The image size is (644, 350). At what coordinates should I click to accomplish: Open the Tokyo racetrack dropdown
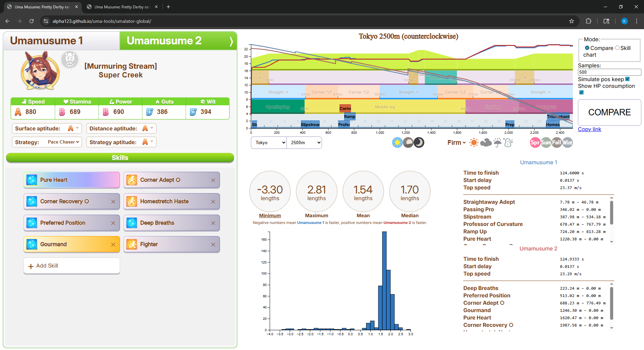pyautogui.click(x=269, y=142)
